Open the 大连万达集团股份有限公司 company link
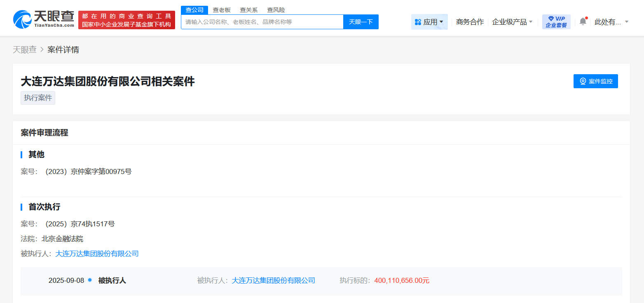Screen dimensions: 644x303 [97, 254]
